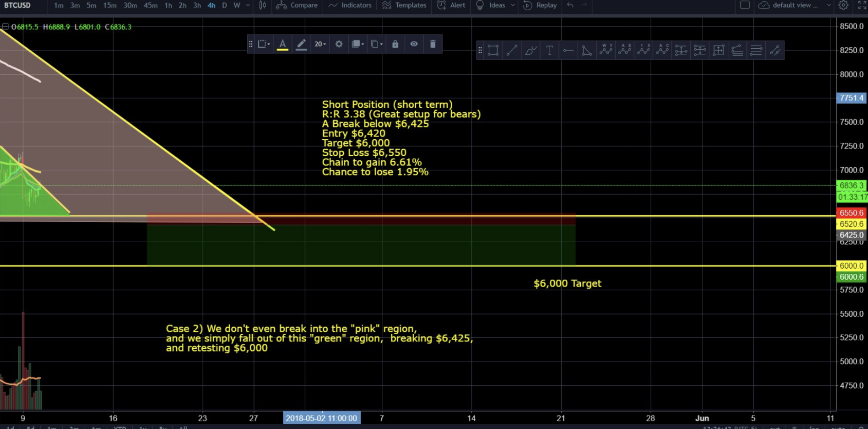Screen dimensions: 868x429
Task: Redo the last chart action
Action: point(584,5)
